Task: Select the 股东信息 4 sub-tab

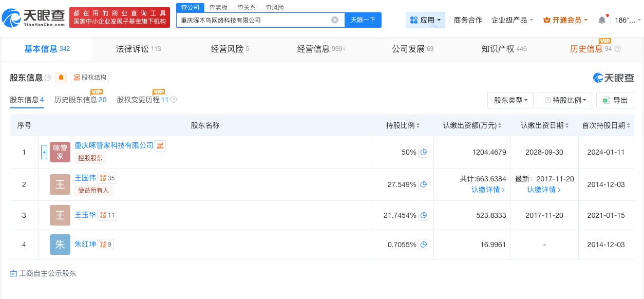Action: click(27, 100)
